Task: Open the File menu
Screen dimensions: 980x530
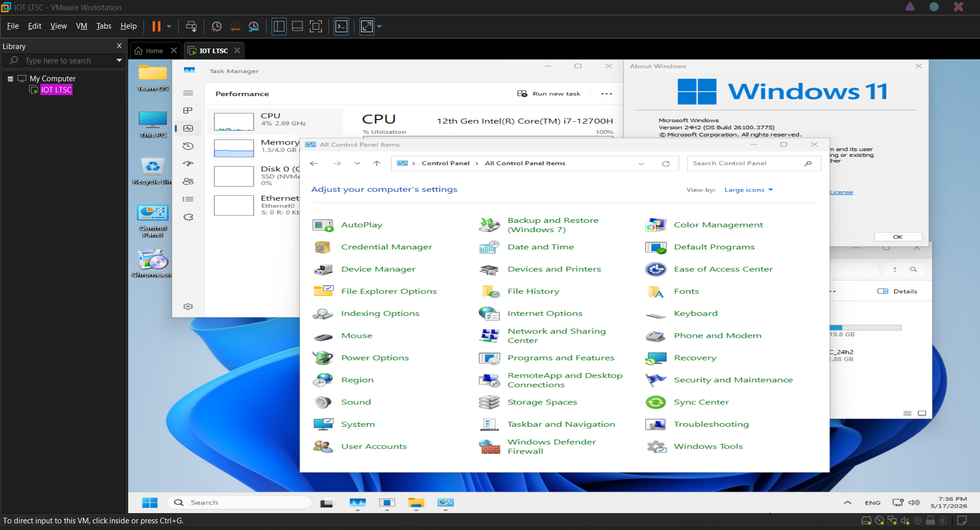Action: [x=13, y=26]
